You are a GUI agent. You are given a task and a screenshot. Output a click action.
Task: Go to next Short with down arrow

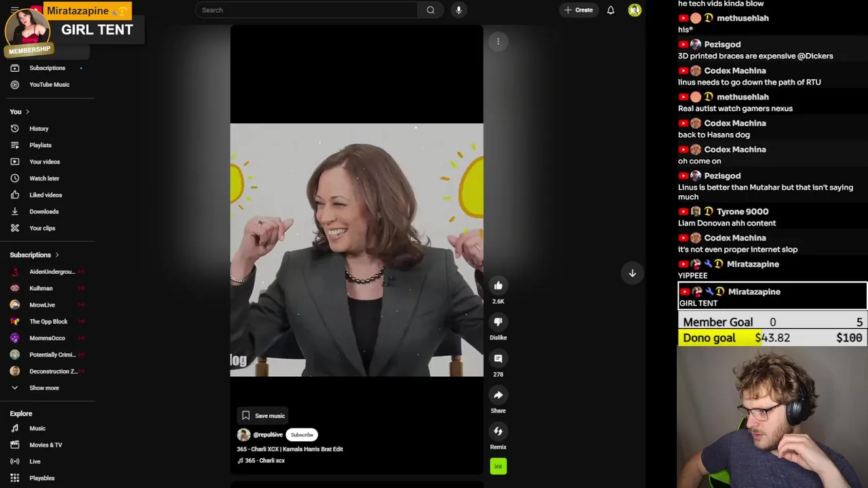pos(632,273)
